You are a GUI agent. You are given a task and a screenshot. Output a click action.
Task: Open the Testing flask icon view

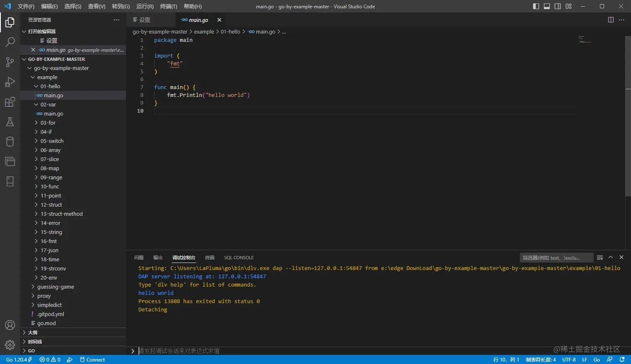[10, 122]
